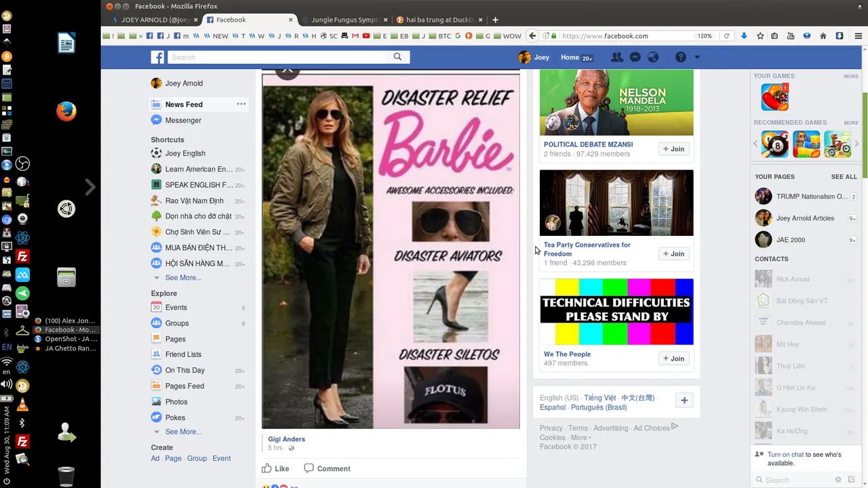
Task: Join Tea Party Conservatives for Freedom group
Action: click(674, 253)
